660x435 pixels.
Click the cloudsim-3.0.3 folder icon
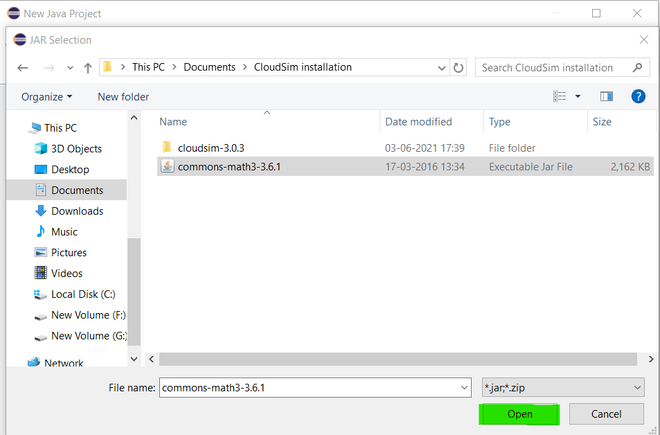(x=167, y=147)
